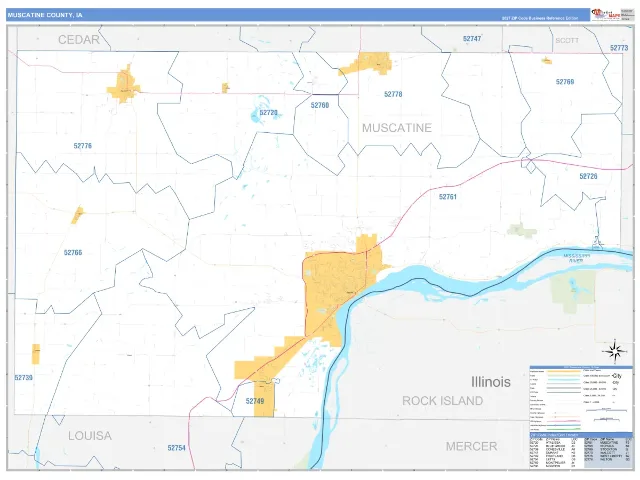Click the compass rose on the map
This screenshot has width=640, height=480.
pos(614,351)
